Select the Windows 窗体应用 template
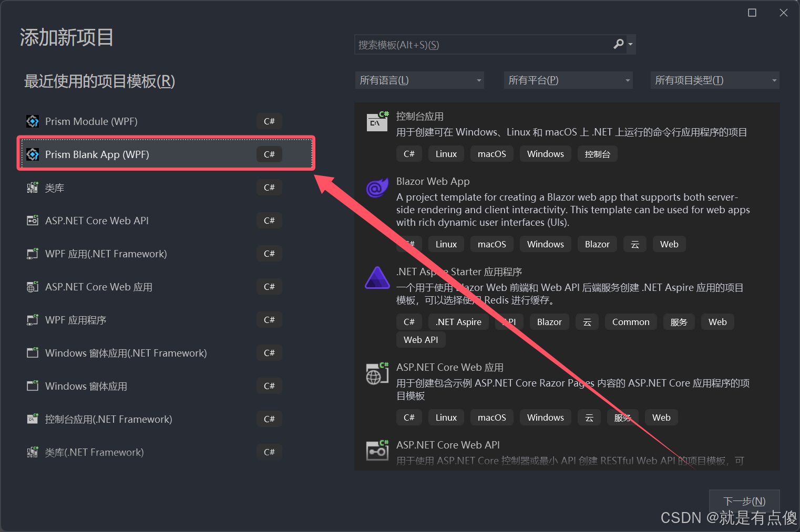This screenshot has width=800, height=532. coord(86,385)
